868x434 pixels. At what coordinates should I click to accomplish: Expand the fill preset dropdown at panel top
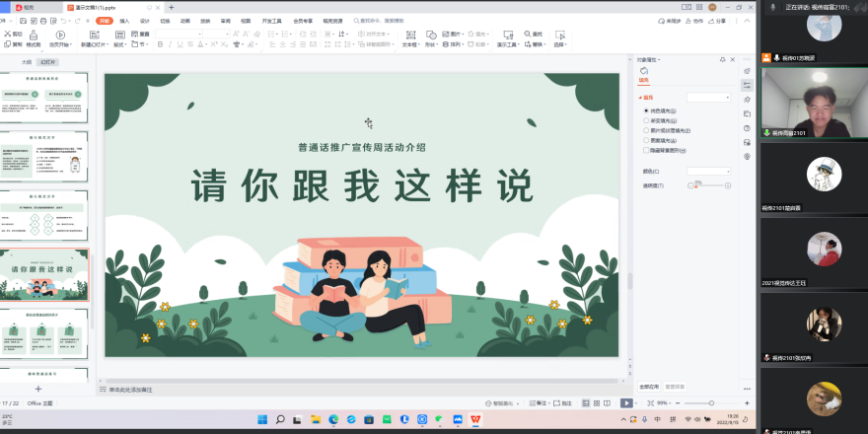click(x=709, y=98)
